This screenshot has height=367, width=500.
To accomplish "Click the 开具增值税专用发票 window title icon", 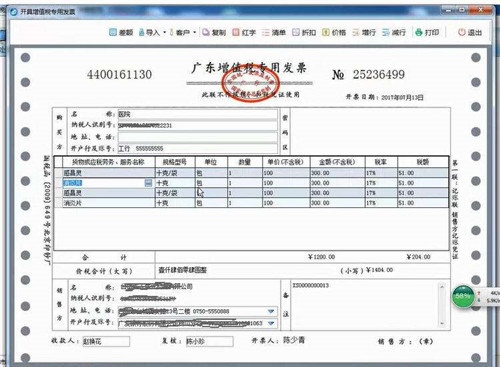I will (14, 12).
